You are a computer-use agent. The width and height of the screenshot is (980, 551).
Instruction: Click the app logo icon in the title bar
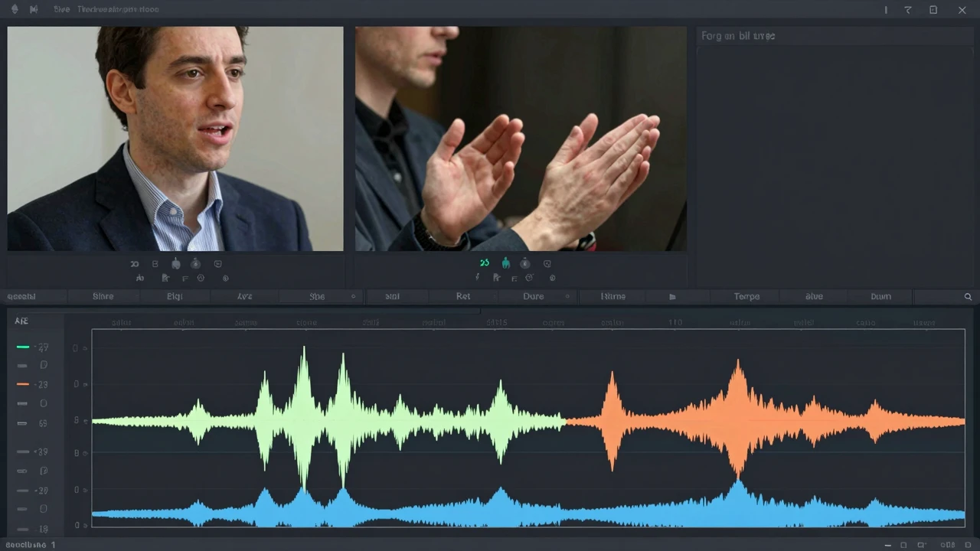click(x=14, y=9)
